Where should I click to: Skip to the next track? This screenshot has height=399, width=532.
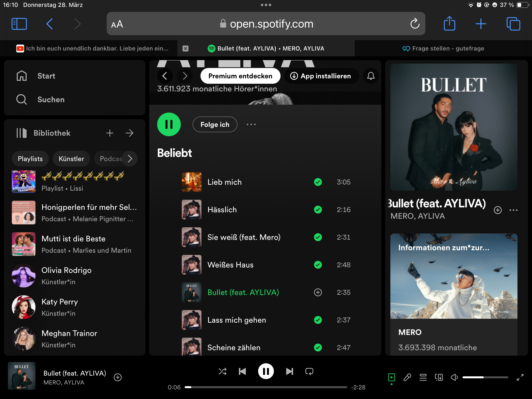(x=289, y=371)
